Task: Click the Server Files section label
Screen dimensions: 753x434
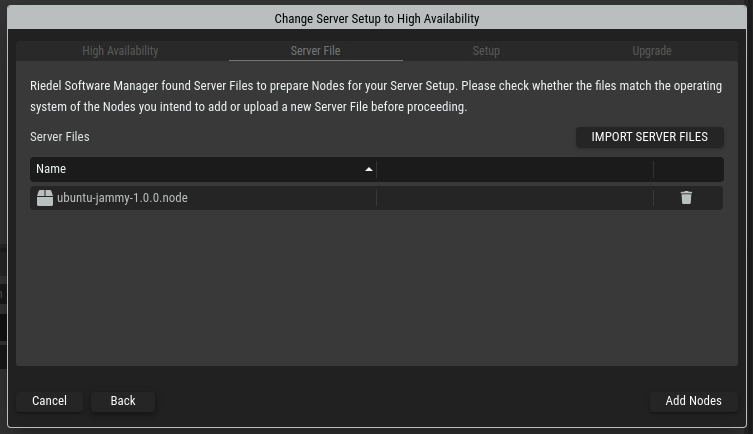Action: pyautogui.click(x=60, y=137)
